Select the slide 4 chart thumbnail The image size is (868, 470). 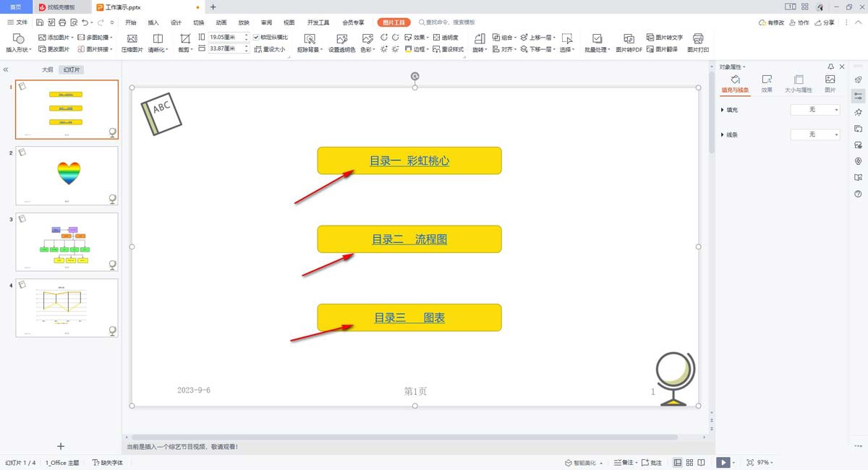pyautogui.click(x=67, y=308)
